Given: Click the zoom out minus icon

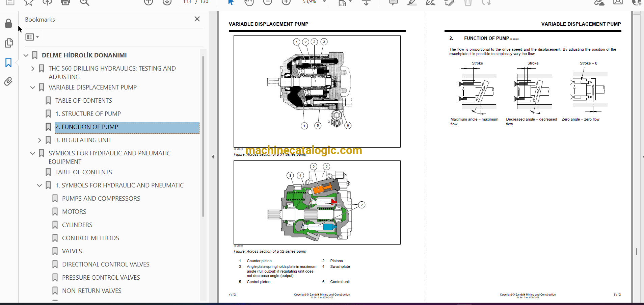Looking at the screenshot, I should point(268,2).
